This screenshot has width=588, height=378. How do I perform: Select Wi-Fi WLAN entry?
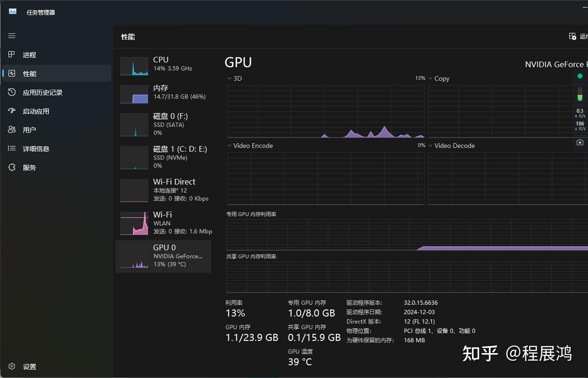click(x=163, y=223)
